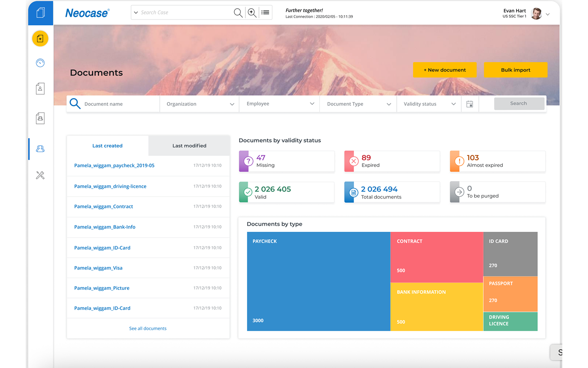Click the + New document button
Image resolution: width=588 pixels, height=368 pixels.
click(x=445, y=70)
